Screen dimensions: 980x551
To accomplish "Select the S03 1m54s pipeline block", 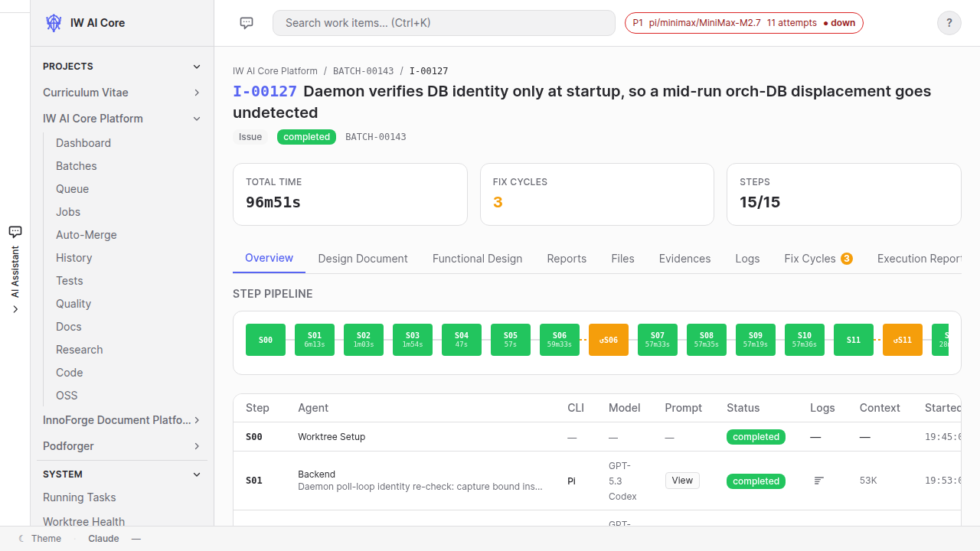I will pos(413,340).
